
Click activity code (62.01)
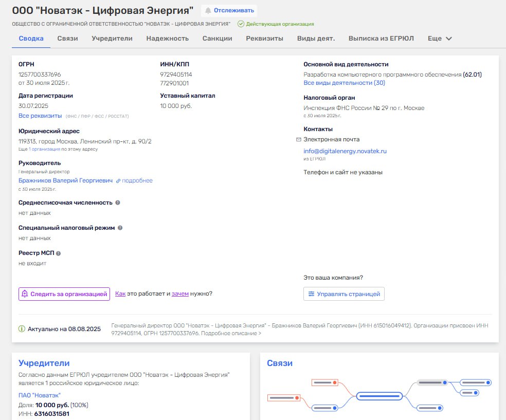click(x=472, y=75)
